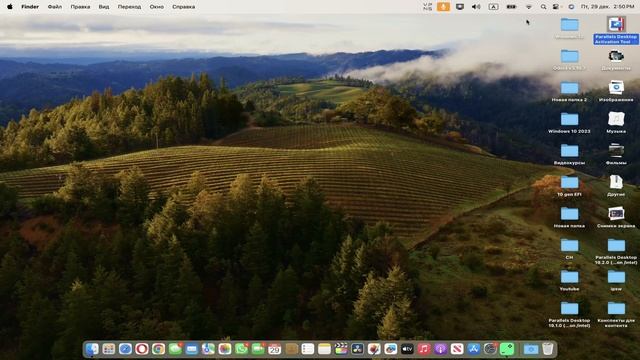Select the Музыка stack on desktop
This screenshot has height=360, width=640.
point(616,122)
